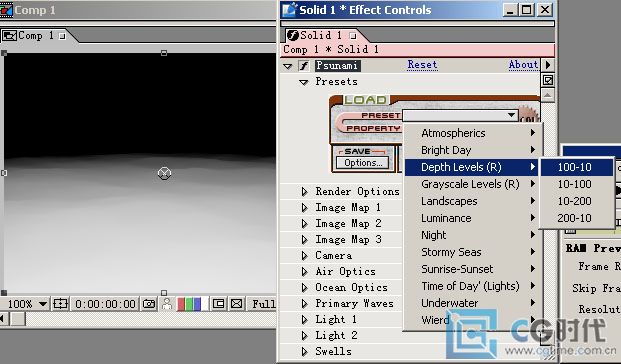Open the Luminance preset submenu
This screenshot has width=621, height=364.
471,218
